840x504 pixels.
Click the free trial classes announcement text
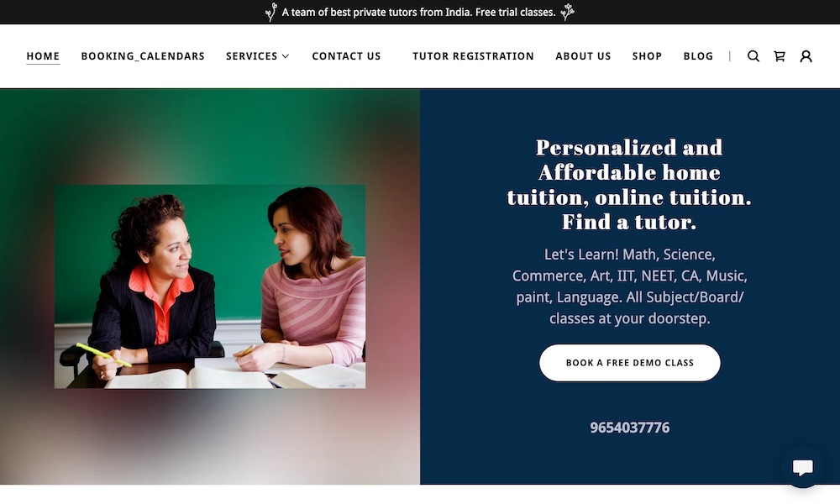pos(419,12)
